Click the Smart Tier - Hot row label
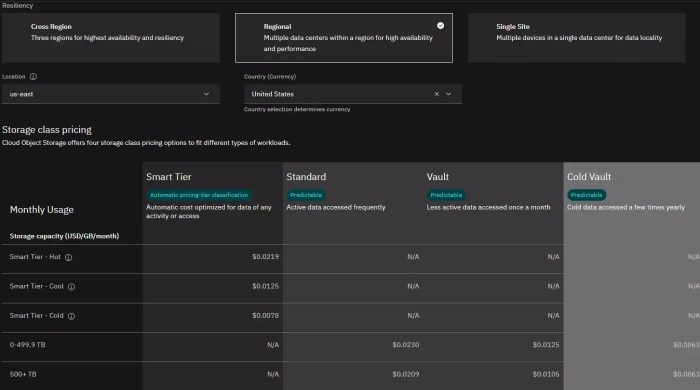Screen dimensions: 700x390 [x=35, y=257]
